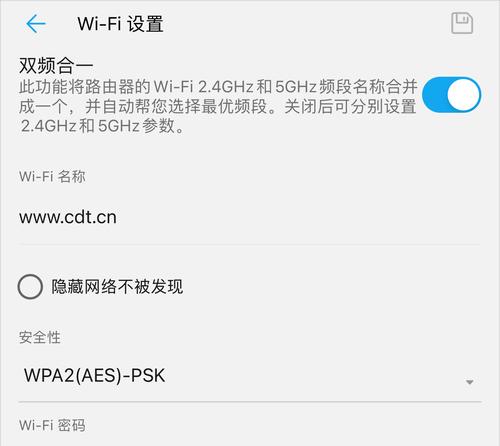Select the 隐藏网络不被发现 radio button

point(30,286)
